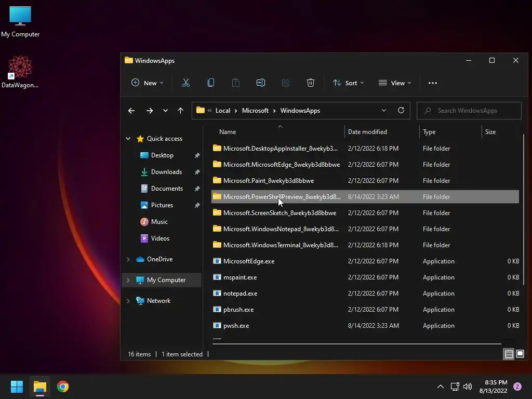Screen dimensions: 532x399
Task: Select Microsoft.WindowsNotepad folder
Action: (365, 229)
